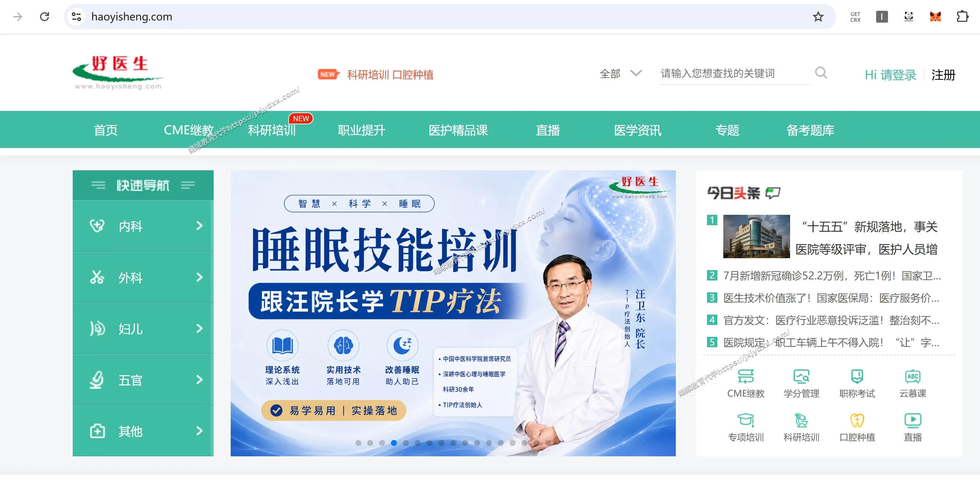The width and height of the screenshot is (980, 486).
Task: Bookmark this page with the star icon
Action: pyautogui.click(x=818, y=17)
